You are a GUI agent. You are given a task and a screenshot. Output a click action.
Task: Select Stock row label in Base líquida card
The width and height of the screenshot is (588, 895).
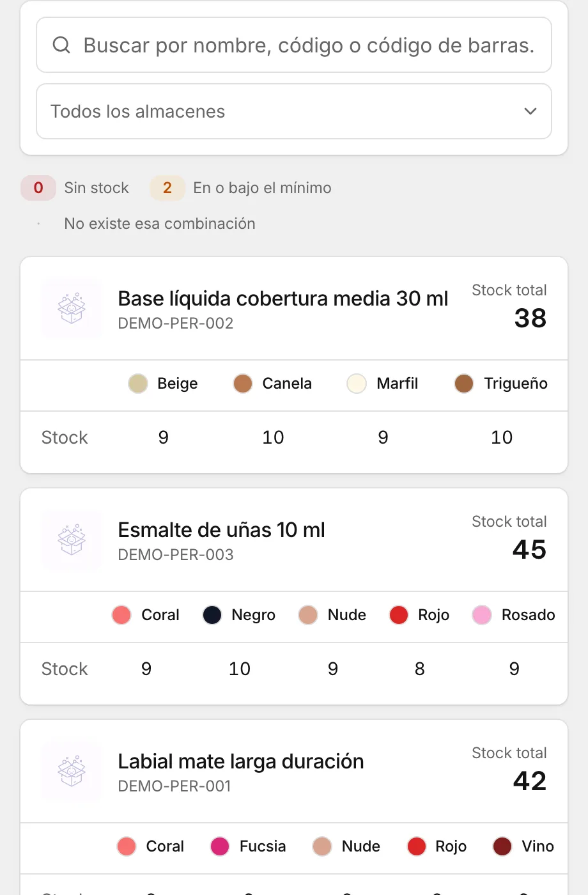(x=65, y=437)
